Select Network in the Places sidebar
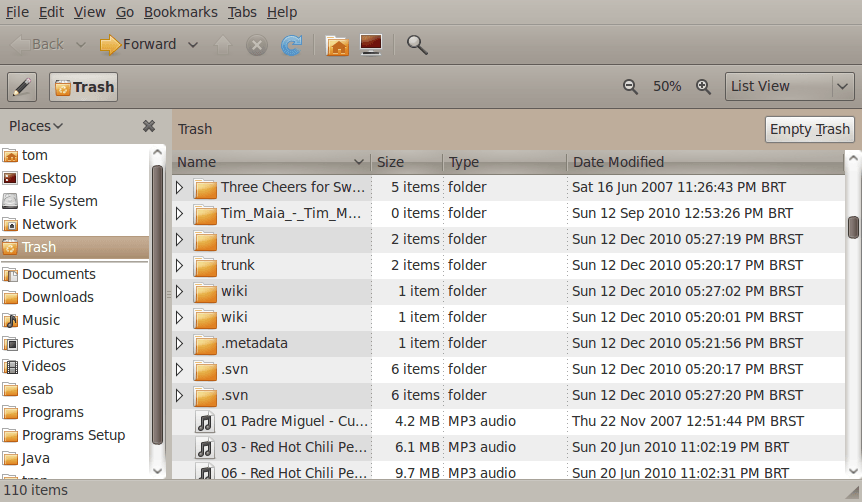This screenshot has width=862, height=502. [x=74, y=224]
